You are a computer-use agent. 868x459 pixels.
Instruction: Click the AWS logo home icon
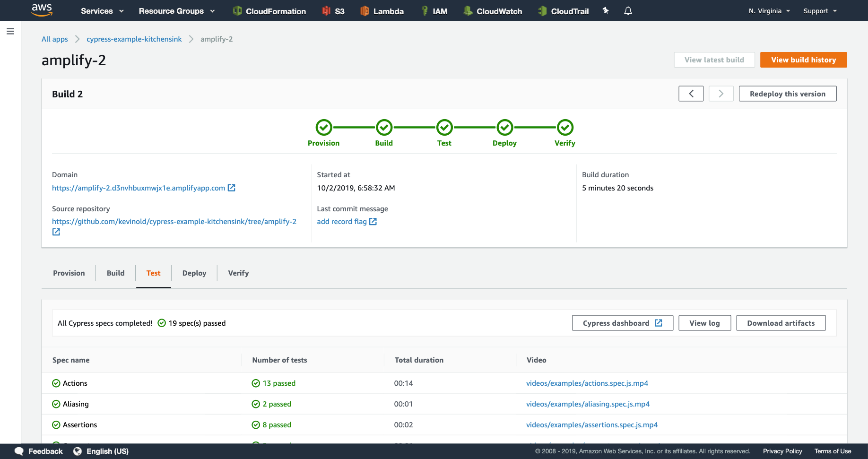[x=42, y=10]
